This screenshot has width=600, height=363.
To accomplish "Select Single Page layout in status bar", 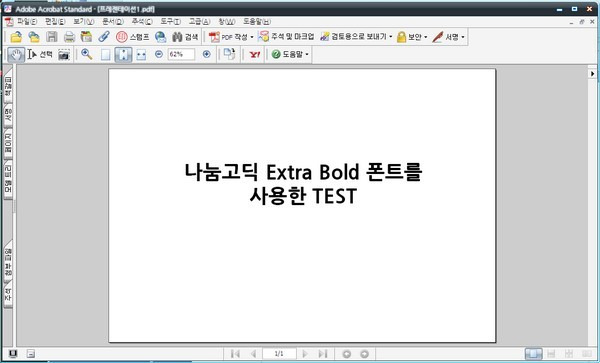I will pos(533,354).
